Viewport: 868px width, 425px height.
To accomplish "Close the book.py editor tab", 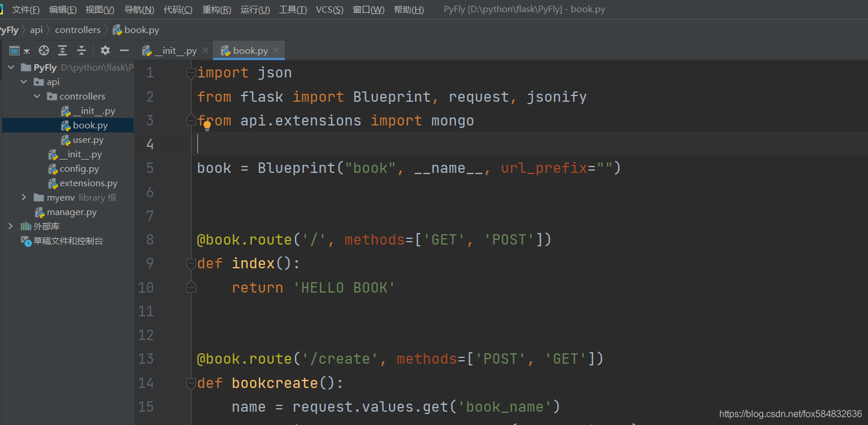I will [x=276, y=51].
